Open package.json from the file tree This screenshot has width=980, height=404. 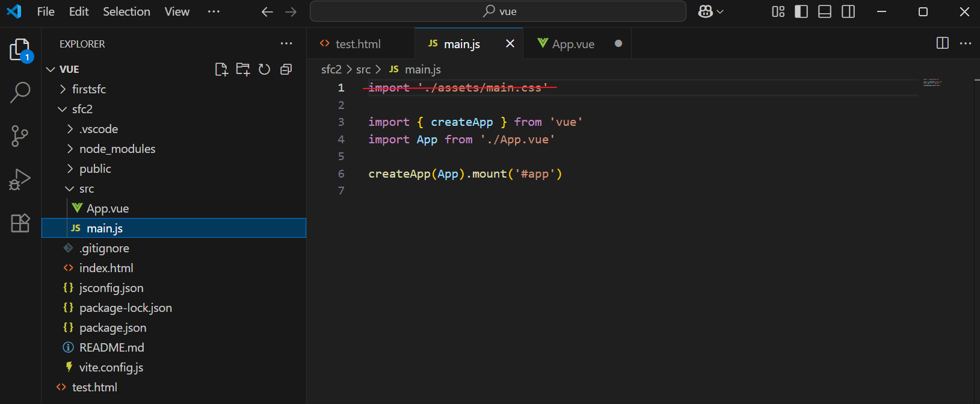point(112,328)
